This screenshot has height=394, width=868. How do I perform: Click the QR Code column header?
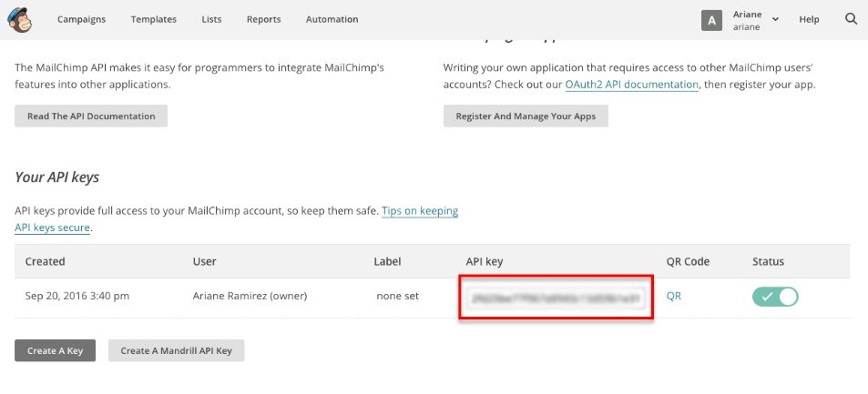pyautogui.click(x=688, y=262)
